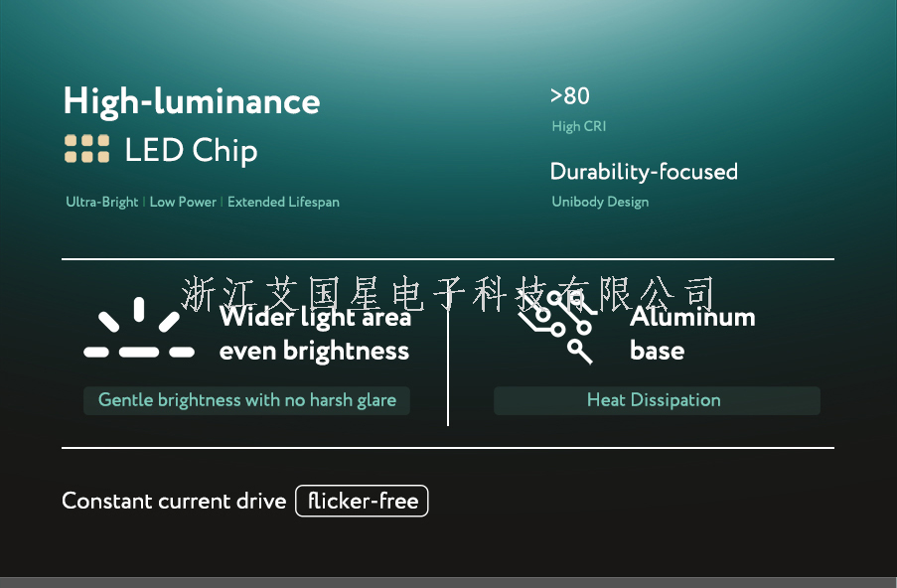Click the Aluminum base heading
Viewport: 897px width, 588px height.
(x=692, y=334)
